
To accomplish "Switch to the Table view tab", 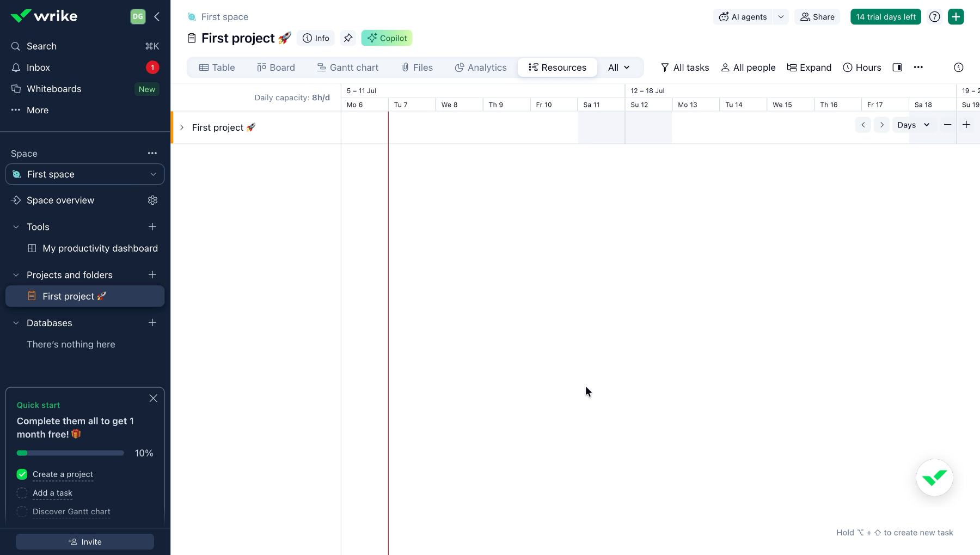I will click(x=217, y=68).
